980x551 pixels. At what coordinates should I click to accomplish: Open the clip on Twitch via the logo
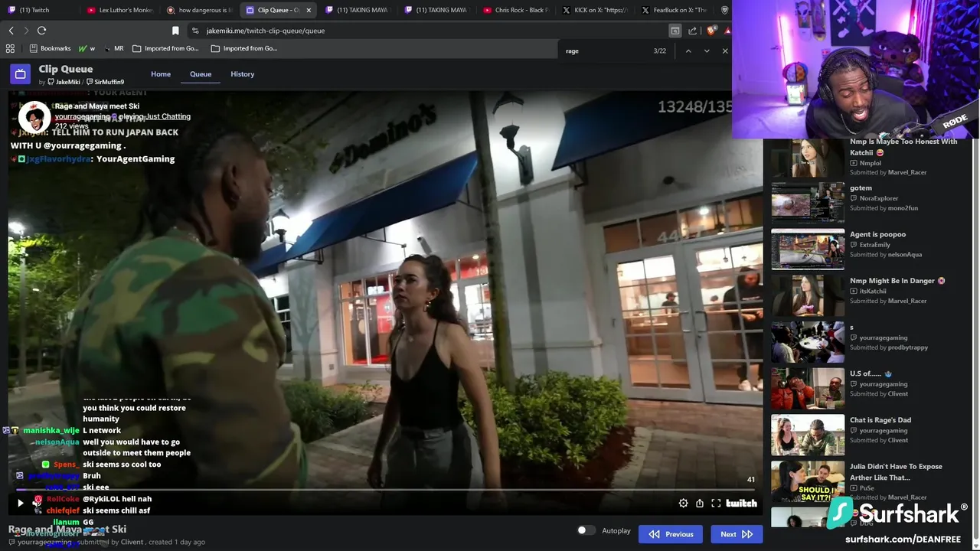[741, 503]
